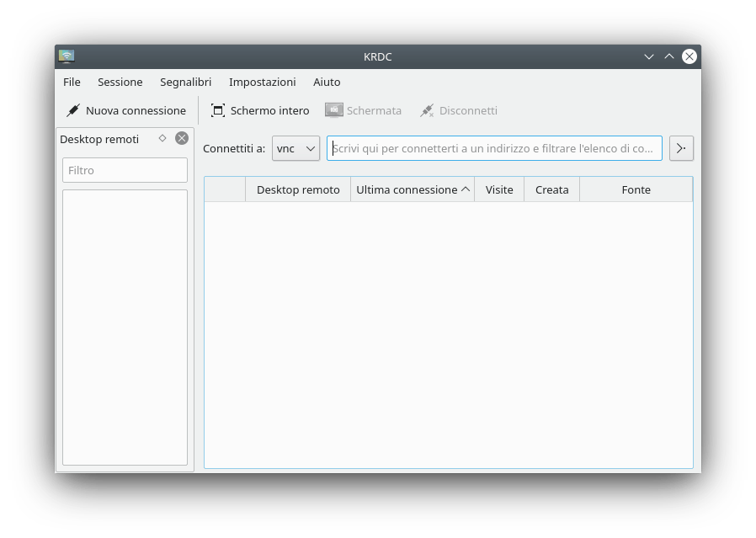Open the vnc protocol dropdown
The height and width of the screenshot is (538, 756).
296,148
